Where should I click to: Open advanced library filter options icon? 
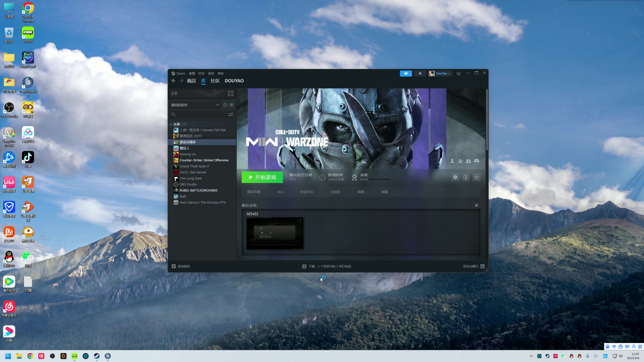point(230,114)
